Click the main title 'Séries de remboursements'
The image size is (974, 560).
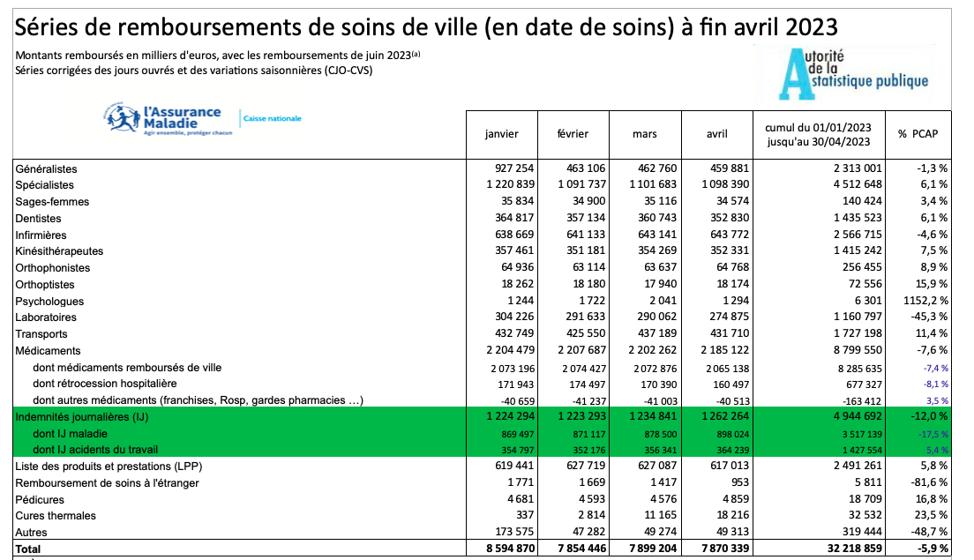click(x=426, y=27)
